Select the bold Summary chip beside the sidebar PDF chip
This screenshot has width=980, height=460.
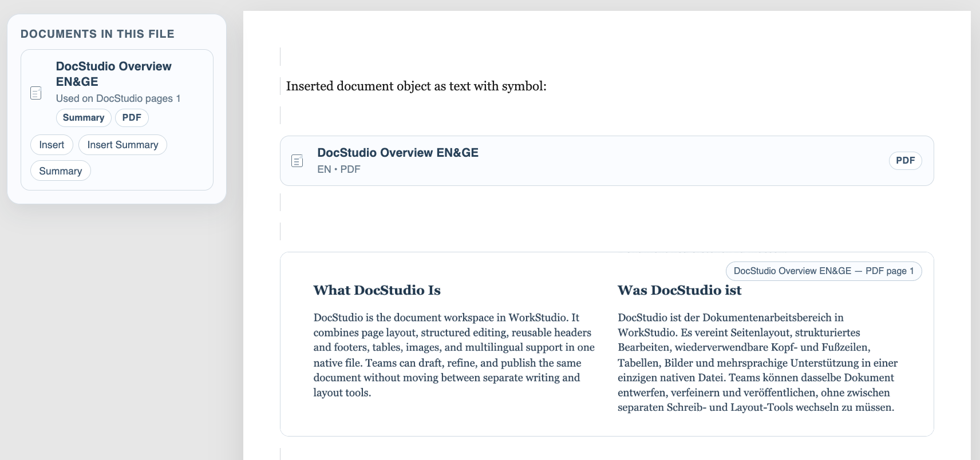pyautogui.click(x=84, y=118)
